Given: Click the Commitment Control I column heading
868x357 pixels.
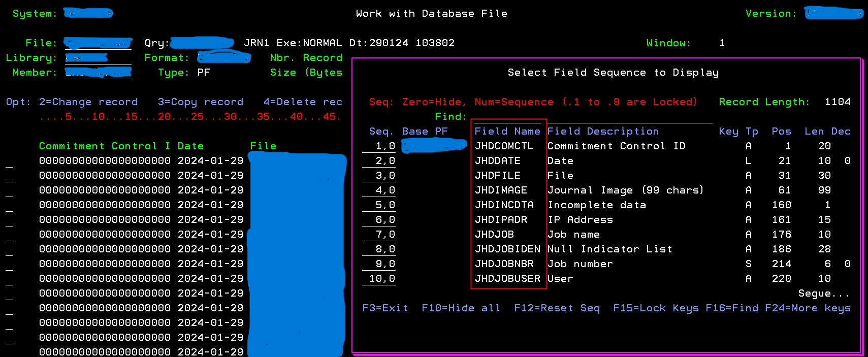Looking at the screenshot, I should pos(105,146).
